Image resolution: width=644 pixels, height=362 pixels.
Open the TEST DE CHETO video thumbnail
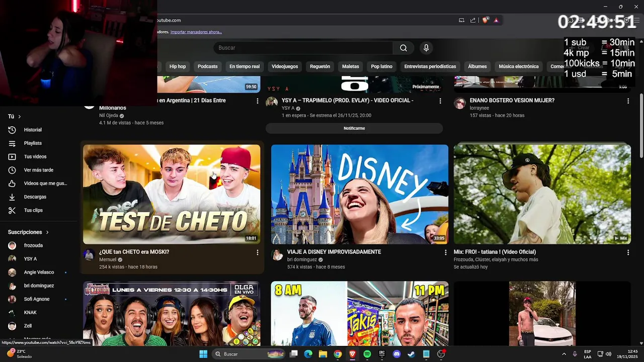(x=172, y=195)
